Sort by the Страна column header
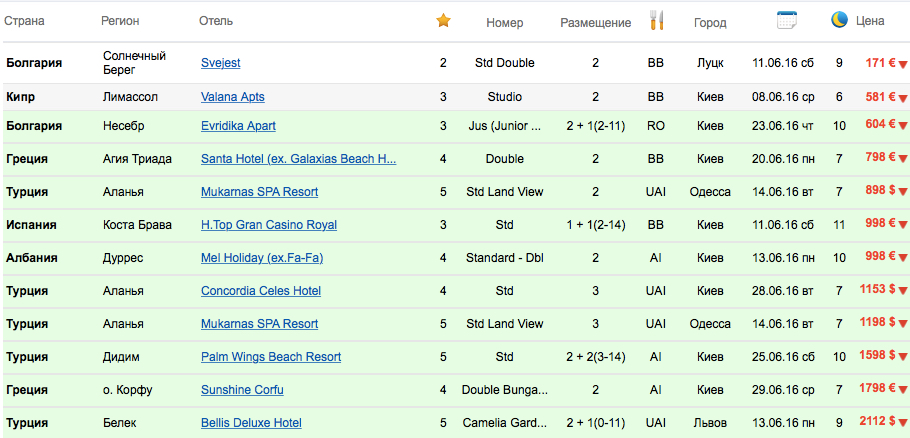This screenshot has height=438, width=910. coord(27,21)
